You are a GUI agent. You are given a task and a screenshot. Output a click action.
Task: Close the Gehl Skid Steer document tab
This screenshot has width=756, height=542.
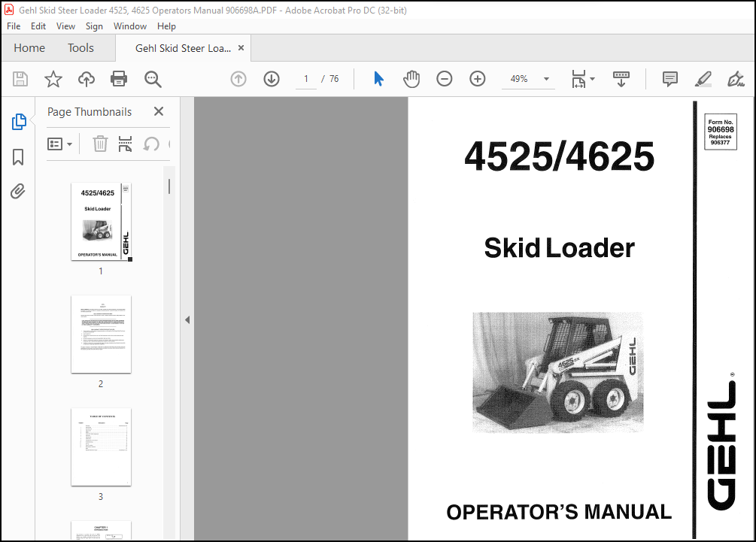(241, 47)
